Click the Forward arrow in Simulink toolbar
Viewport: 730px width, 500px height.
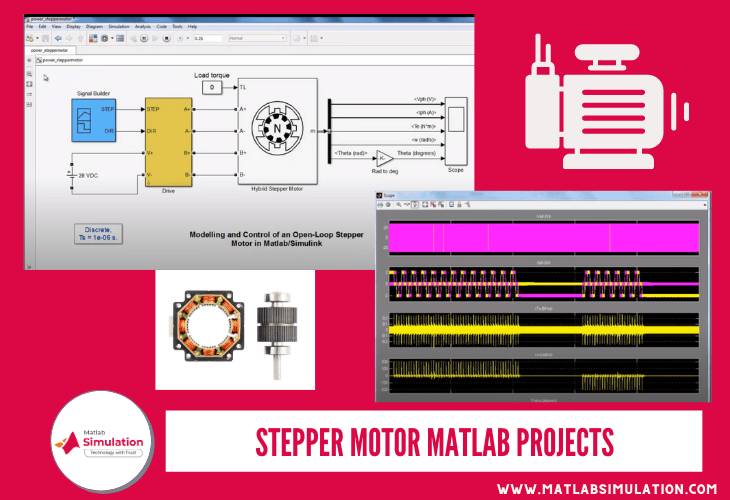(69, 38)
